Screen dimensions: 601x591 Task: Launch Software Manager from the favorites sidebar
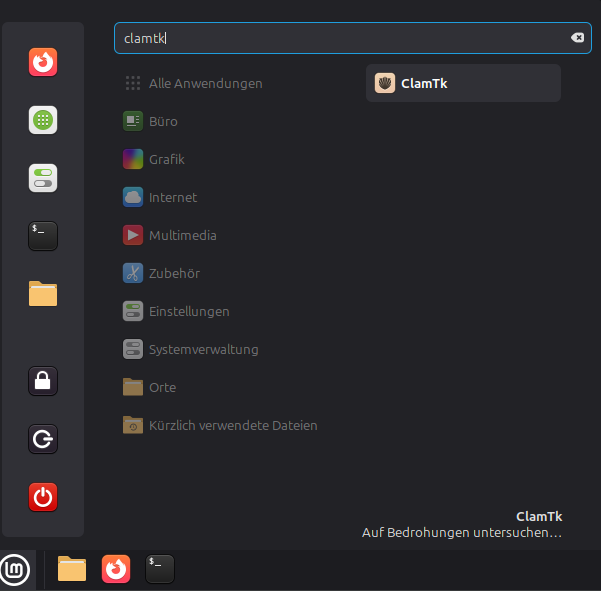click(43, 120)
